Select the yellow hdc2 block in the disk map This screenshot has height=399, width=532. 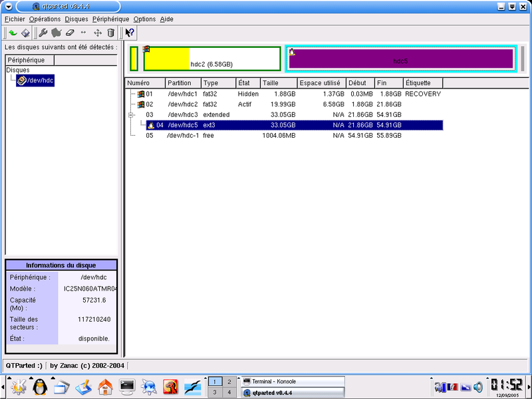[212, 59]
